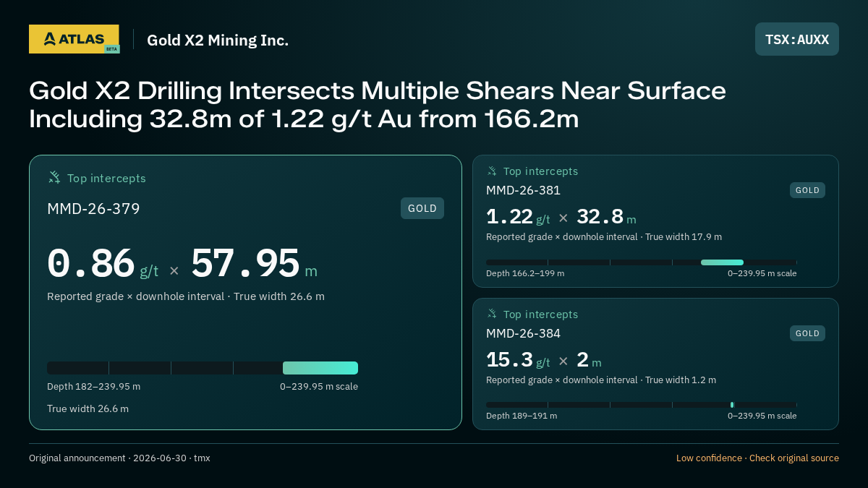Select hole ID MMD-26-381
This screenshot has height=488, width=868.
(x=523, y=191)
